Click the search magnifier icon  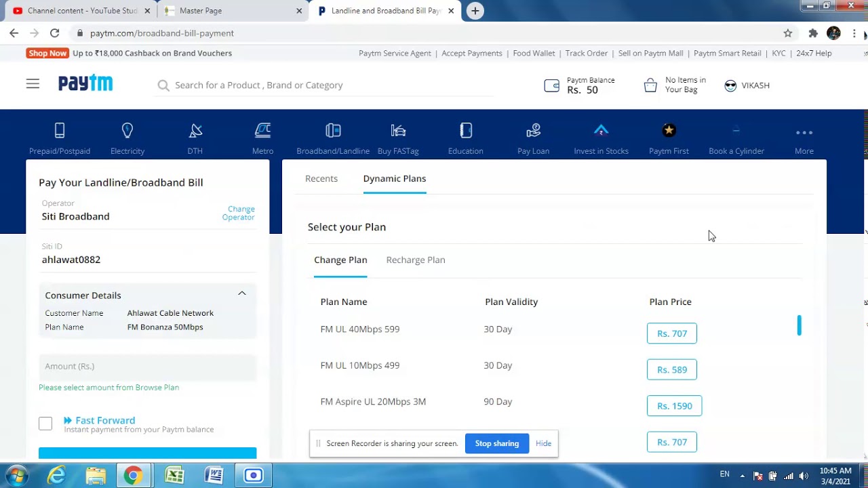pos(163,85)
